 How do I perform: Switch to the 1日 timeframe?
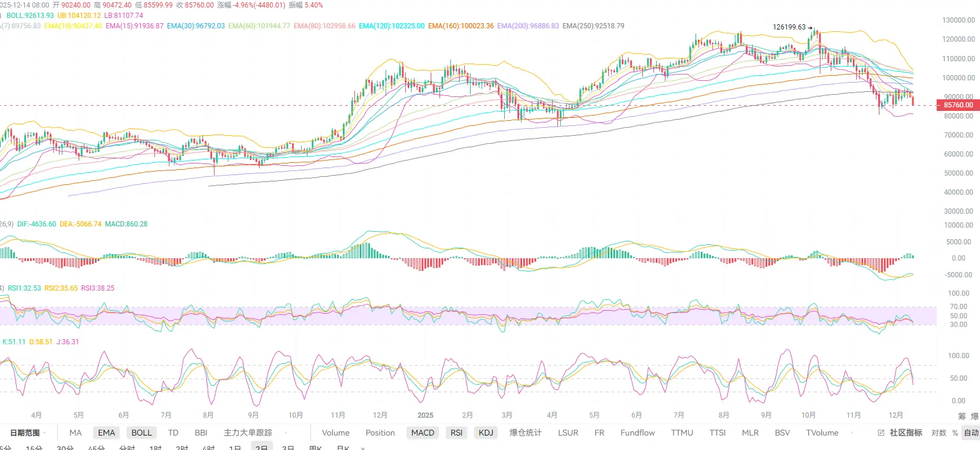coord(235,447)
